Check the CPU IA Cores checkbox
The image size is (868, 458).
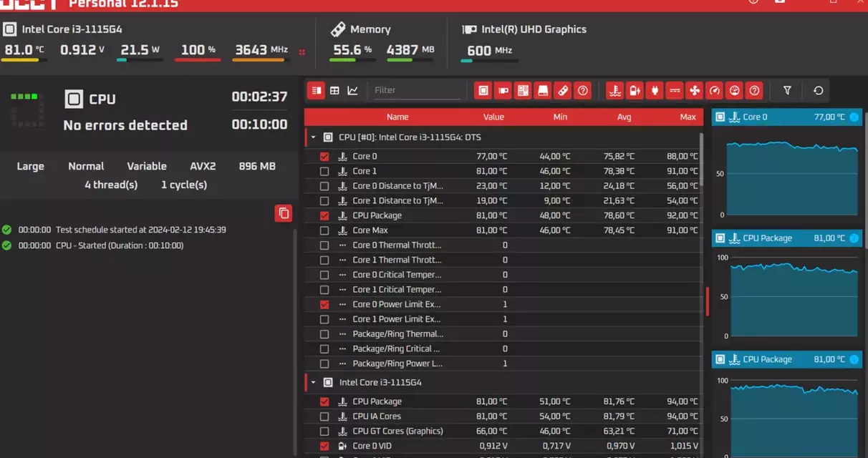pyautogui.click(x=324, y=416)
